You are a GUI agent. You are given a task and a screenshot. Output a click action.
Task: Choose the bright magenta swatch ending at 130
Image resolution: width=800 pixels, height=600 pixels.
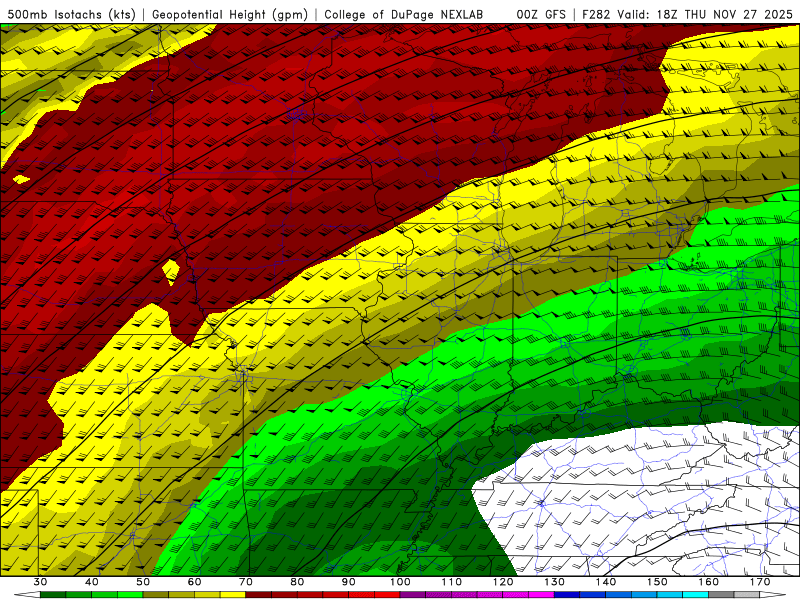541,595
